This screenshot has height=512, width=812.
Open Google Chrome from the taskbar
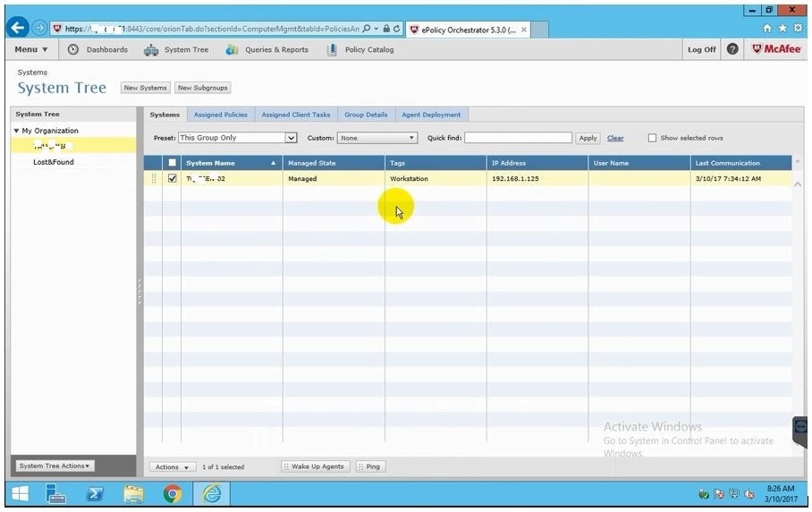coord(173,493)
